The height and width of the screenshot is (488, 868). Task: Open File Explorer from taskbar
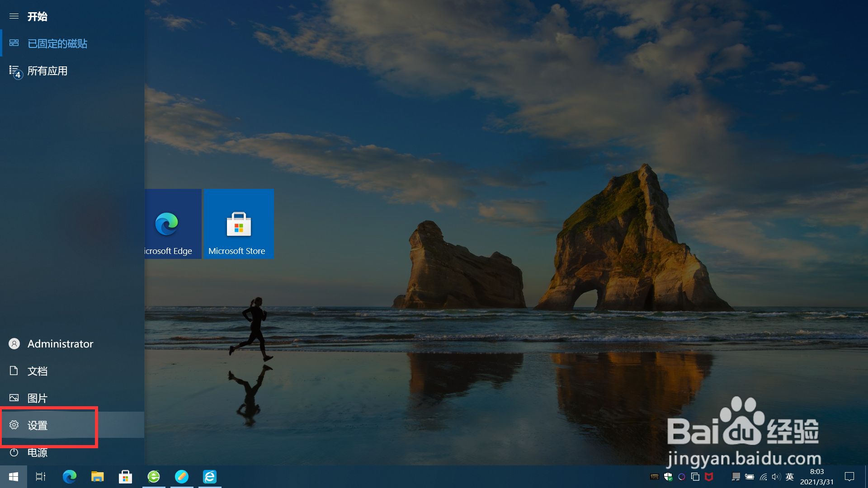[97, 477]
